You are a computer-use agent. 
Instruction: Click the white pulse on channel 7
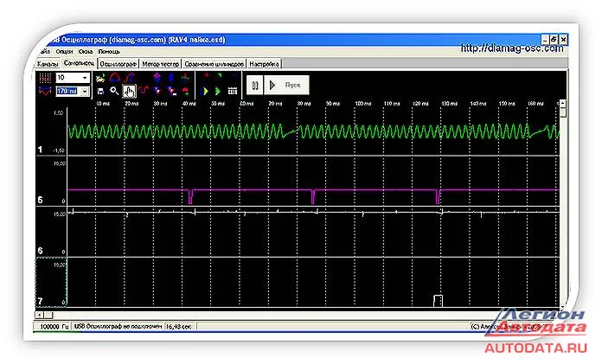(438, 301)
